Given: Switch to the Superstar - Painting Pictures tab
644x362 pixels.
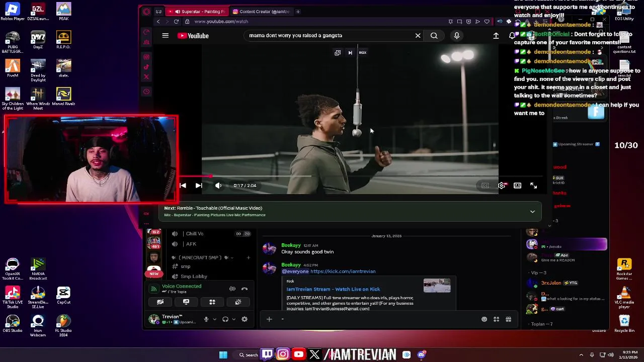Looking at the screenshot, I should (196, 12).
